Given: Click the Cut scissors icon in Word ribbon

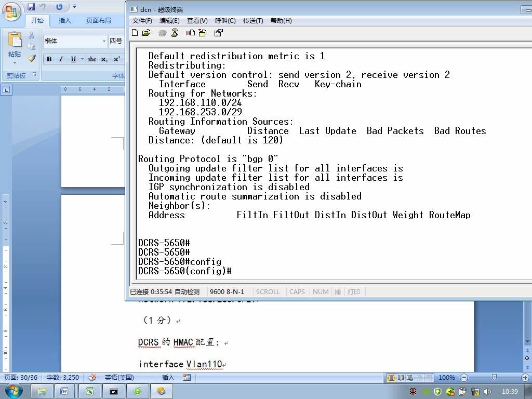Looking at the screenshot, I should click(x=32, y=35).
